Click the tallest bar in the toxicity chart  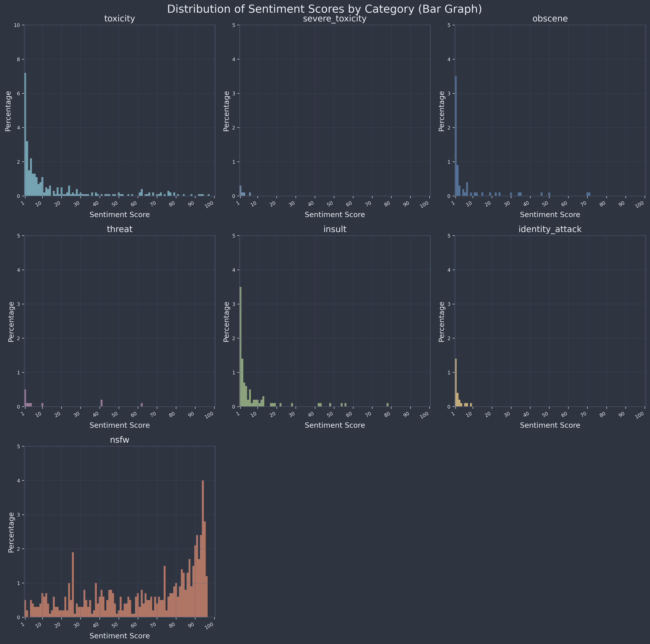pos(25,134)
